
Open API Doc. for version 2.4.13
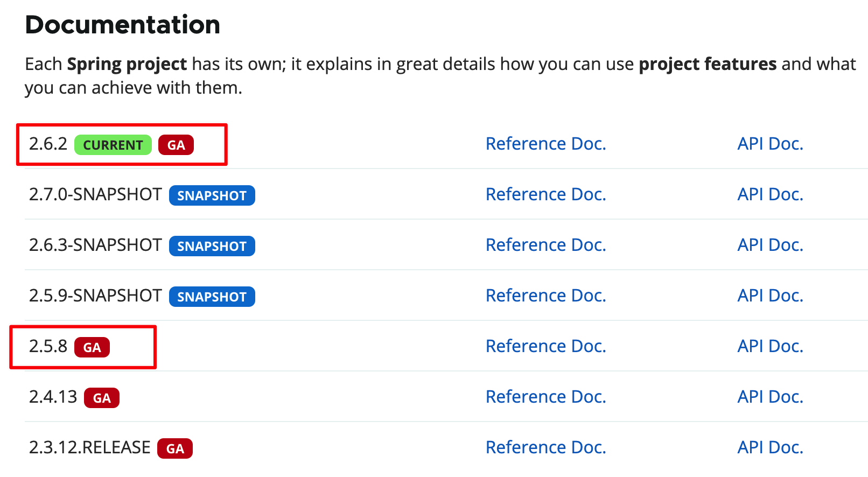[x=770, y=397]
